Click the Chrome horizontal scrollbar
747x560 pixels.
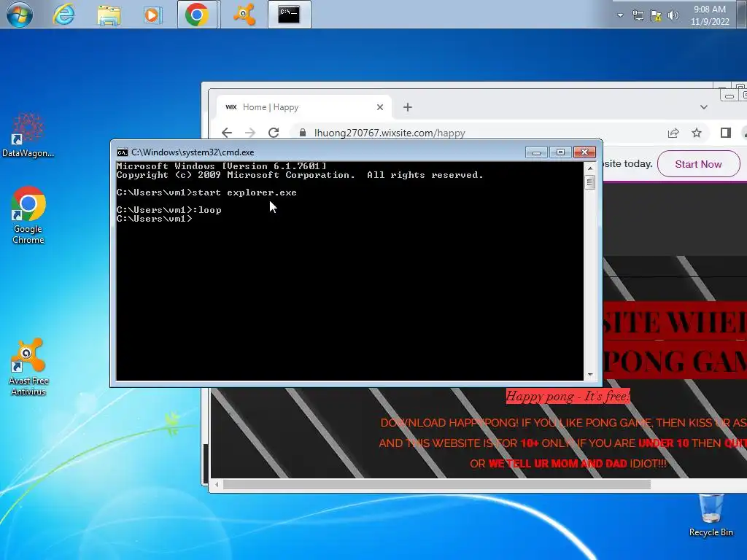point(436,485)
